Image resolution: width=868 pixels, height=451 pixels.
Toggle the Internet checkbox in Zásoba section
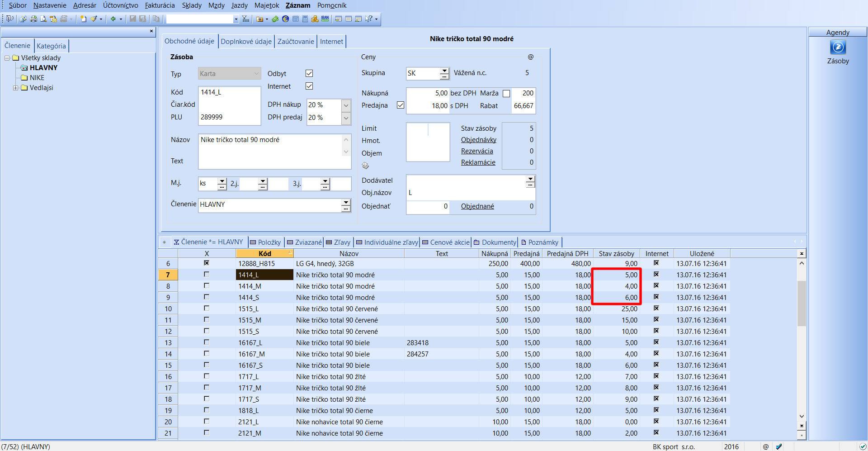click(309, 86)
